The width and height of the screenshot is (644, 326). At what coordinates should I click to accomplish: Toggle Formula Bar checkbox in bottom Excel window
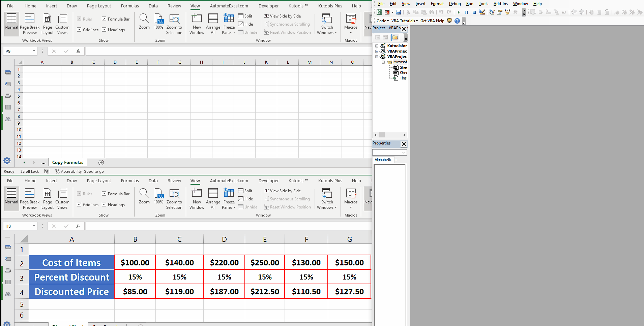(104, 194)
